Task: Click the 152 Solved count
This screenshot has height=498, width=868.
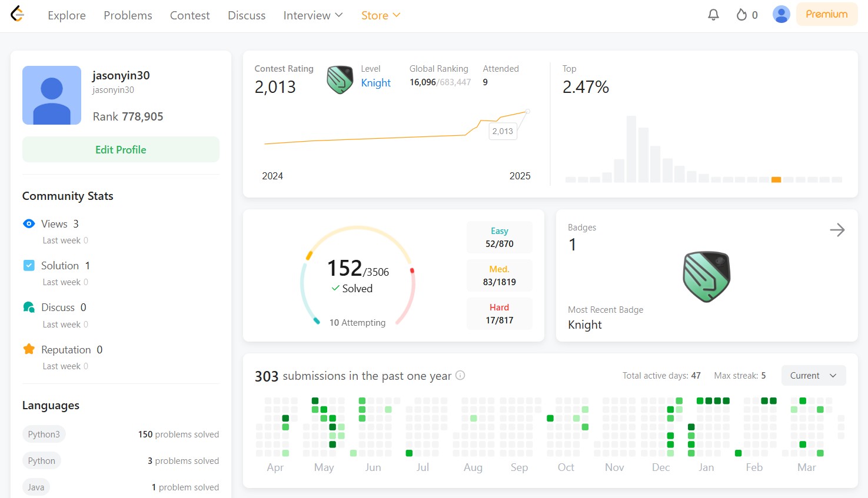Action: pos(358,269)
